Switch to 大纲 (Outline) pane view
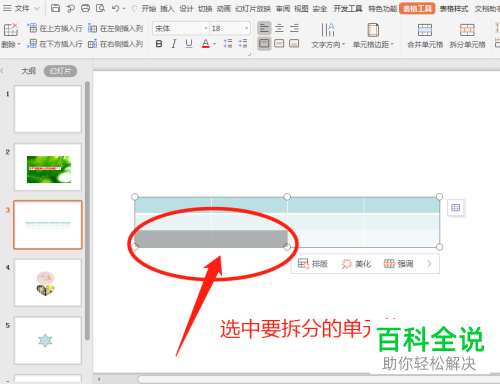The height and width of the screenshot is (384, 500). point(28,71)
